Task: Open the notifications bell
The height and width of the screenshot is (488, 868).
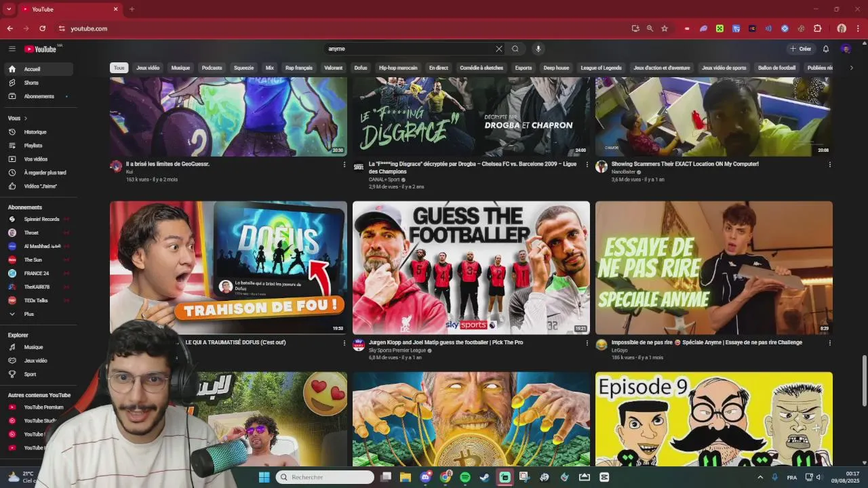Action: coord(826,49)
